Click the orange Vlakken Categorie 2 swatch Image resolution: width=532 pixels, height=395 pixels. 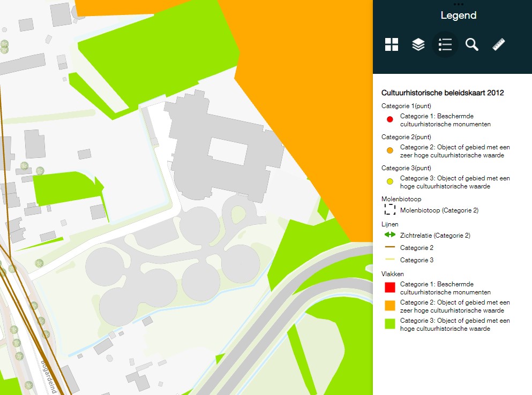[390, 305]
